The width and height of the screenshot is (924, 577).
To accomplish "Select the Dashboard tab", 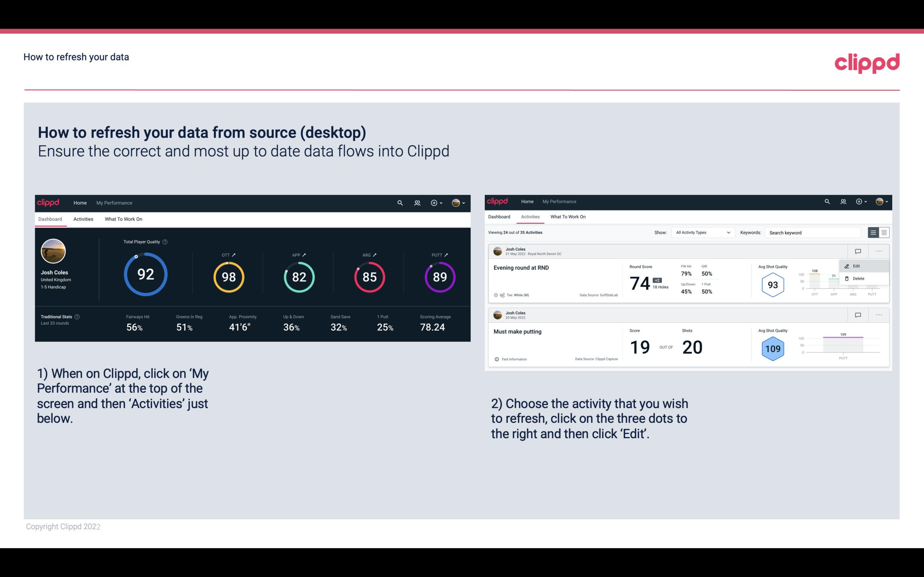I will pos(50,219).
